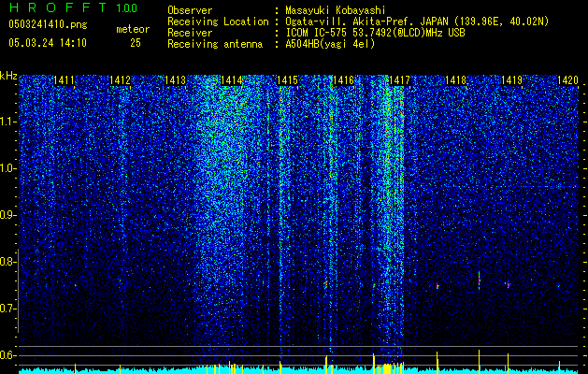Viewport: 588px width, 374px height.
Task: Click the 1415 time marker
Action: click(x=288, y=80)
